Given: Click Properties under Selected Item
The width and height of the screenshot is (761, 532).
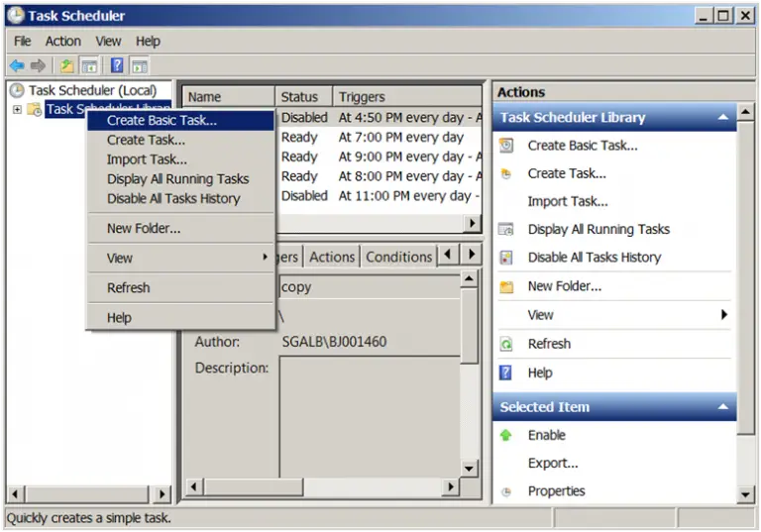Looking at the screenshot, I should click(556, 491).
